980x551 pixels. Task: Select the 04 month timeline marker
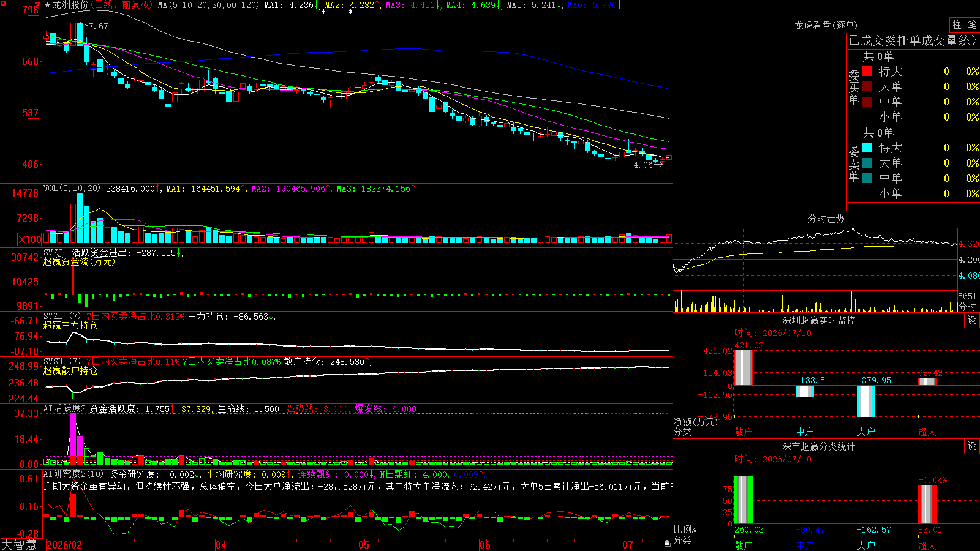tap(221, 545)
